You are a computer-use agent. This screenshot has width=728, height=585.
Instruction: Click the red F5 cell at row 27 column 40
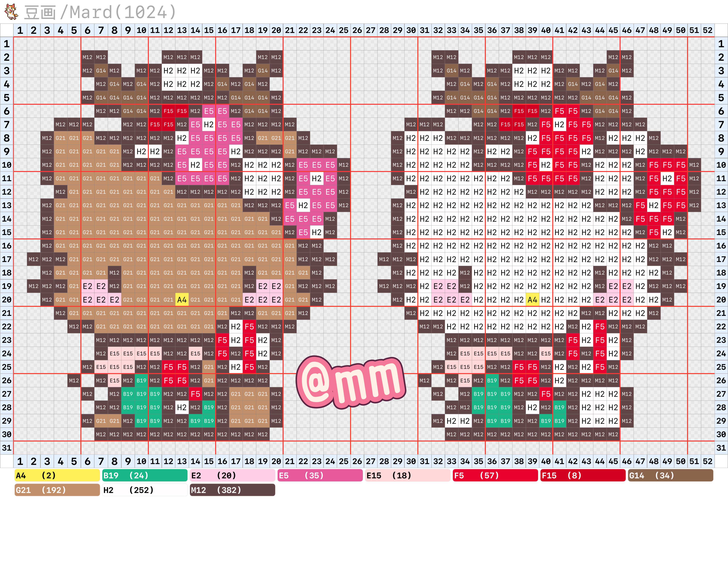pyautogui.click(x=546, y=394)
